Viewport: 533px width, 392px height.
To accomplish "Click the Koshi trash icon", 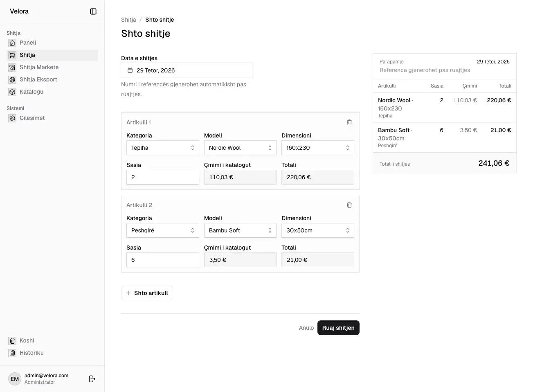I will [x=12, y=340].
